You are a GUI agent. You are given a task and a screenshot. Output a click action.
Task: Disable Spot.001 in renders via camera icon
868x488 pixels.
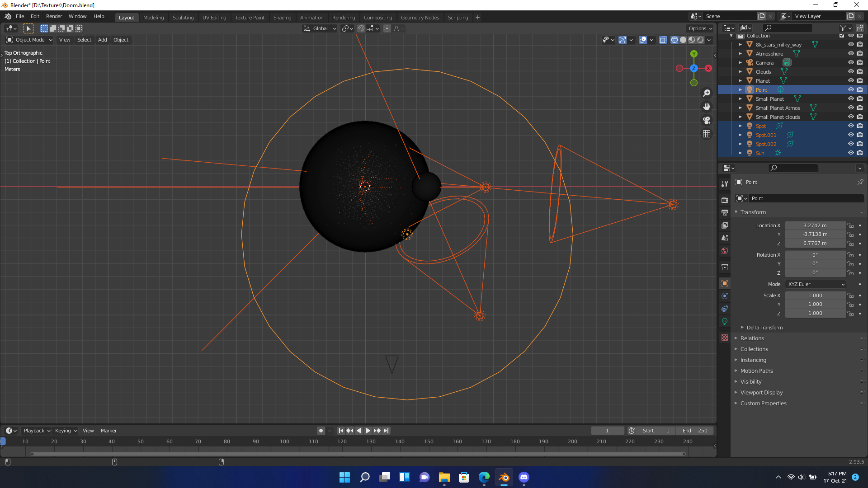860,135
